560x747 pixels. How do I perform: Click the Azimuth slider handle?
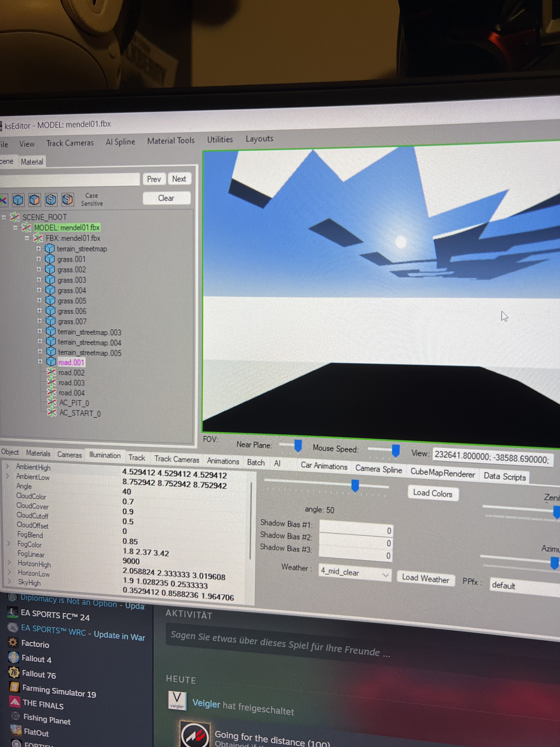coord(554,563)
